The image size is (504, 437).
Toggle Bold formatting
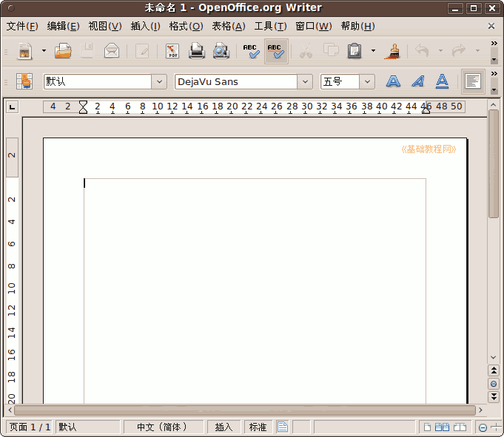pyautogui.click(x=393, y=81)
